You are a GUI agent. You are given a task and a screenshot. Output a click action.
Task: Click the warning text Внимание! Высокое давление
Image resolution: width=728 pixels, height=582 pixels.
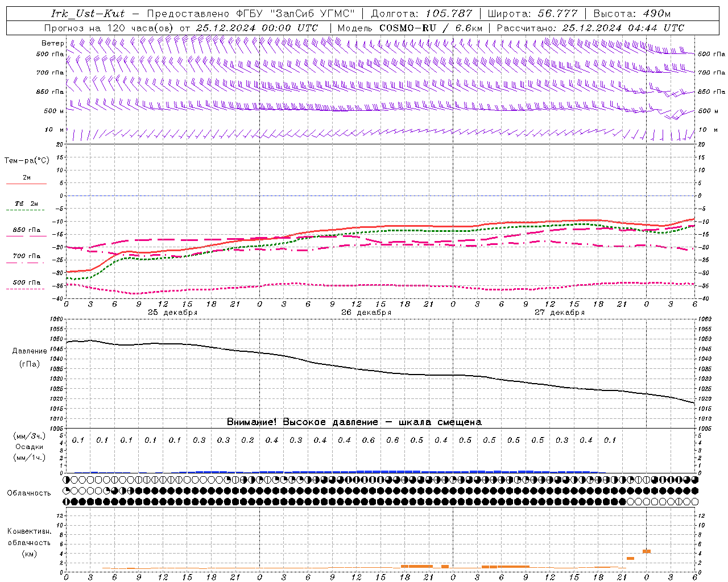303,422
